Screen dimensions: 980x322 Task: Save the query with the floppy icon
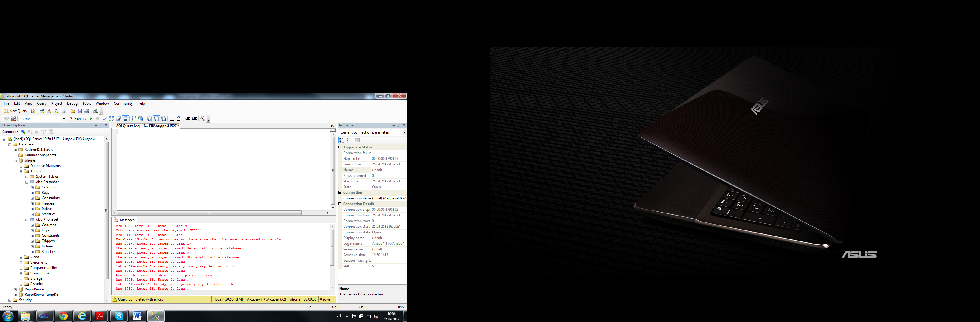tap(80, 111)
